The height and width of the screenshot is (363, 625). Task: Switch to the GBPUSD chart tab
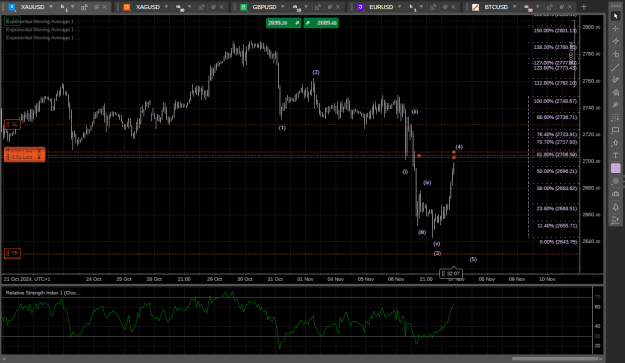coord(264,7)
